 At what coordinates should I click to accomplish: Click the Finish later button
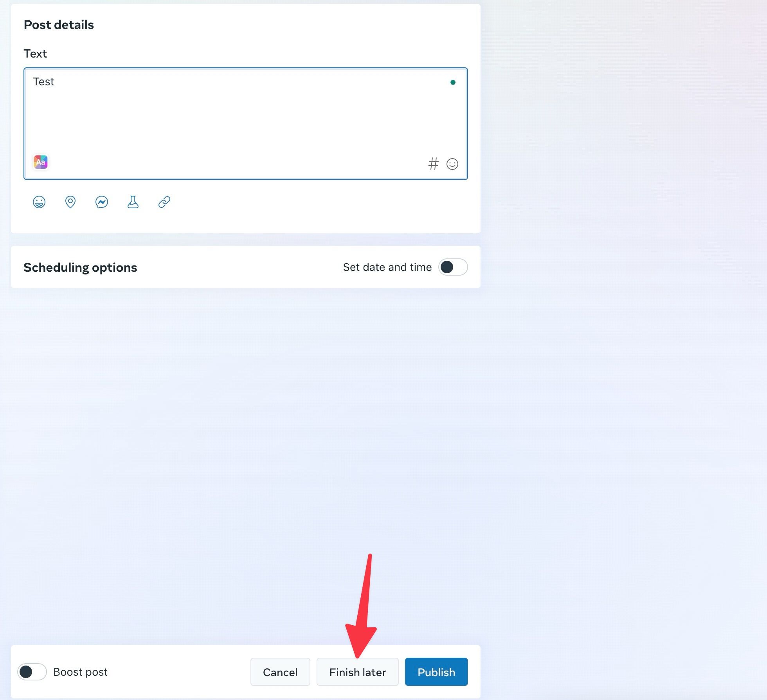coord(357,672)
